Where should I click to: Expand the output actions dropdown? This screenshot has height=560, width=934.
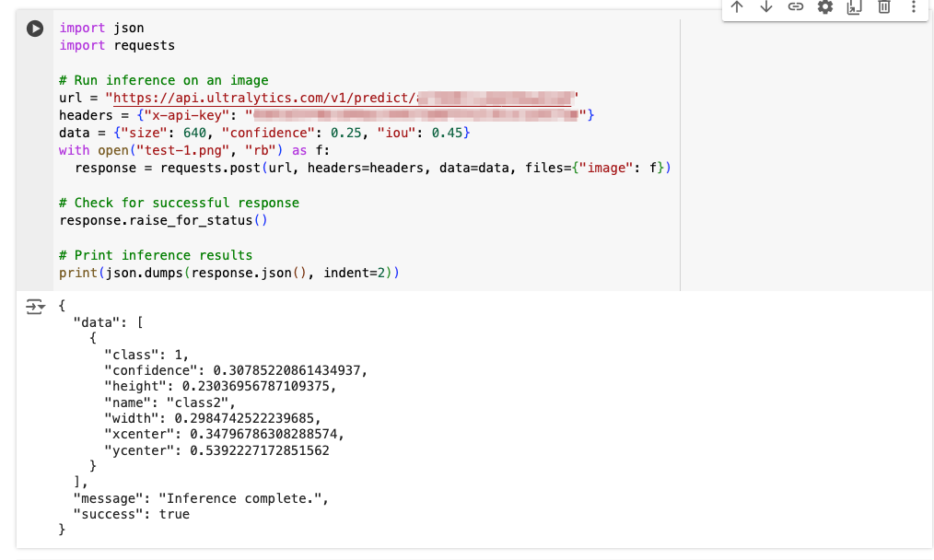tap(34, 307)
